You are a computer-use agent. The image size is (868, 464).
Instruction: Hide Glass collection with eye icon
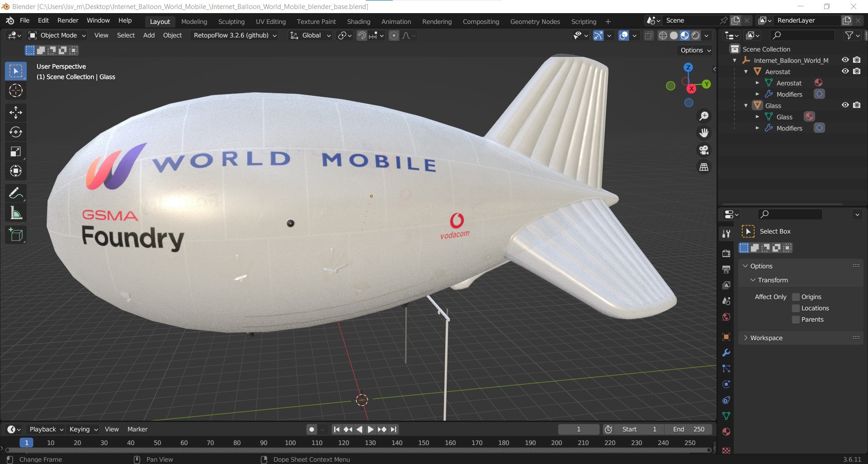pyautogui.click(x=845, y=105)
